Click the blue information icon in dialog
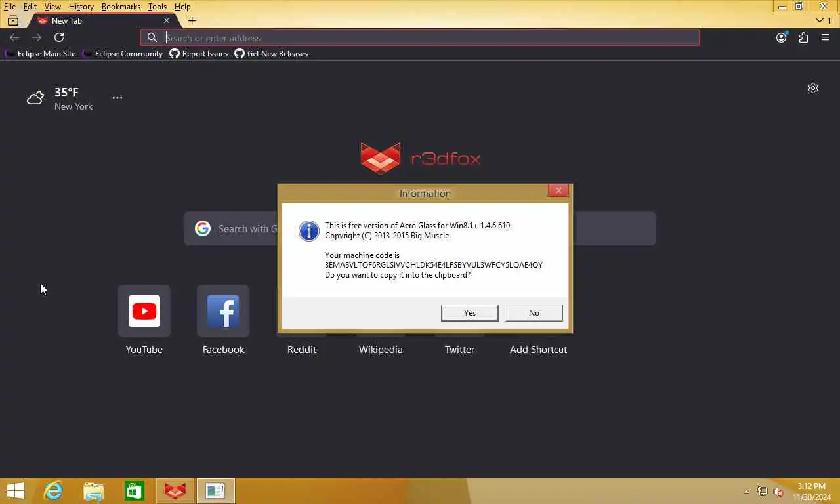 pos(309,230)
